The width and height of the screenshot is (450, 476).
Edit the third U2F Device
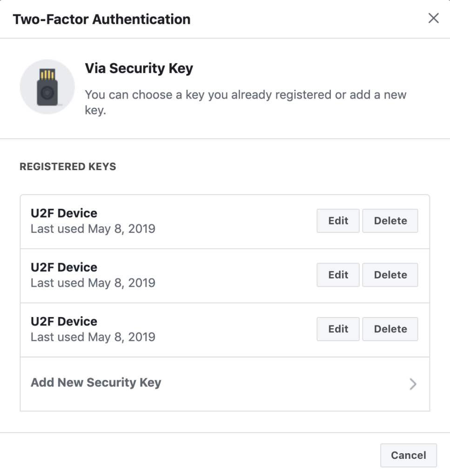338,329
